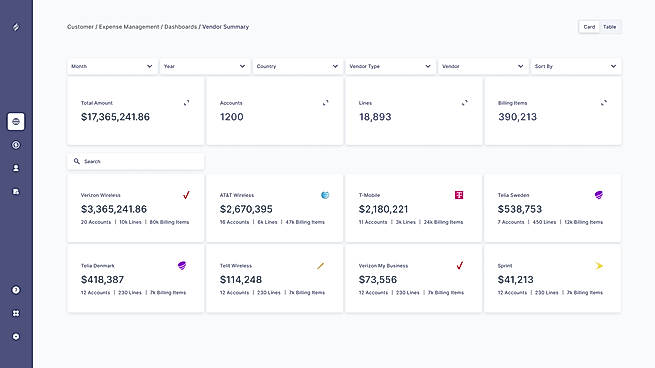The width and height of the screenshot is (655, 368).
Task: Click the Search input field
Action: 136,161
